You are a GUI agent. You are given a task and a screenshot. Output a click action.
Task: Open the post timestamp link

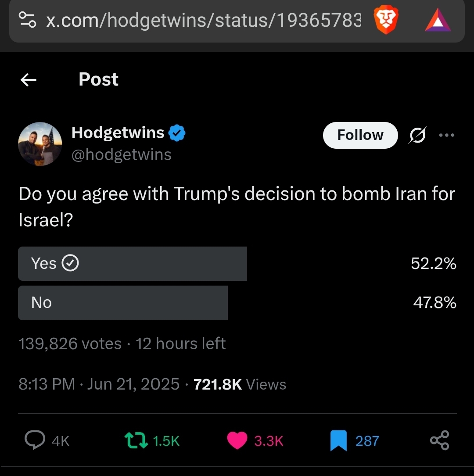pos(99,384)
